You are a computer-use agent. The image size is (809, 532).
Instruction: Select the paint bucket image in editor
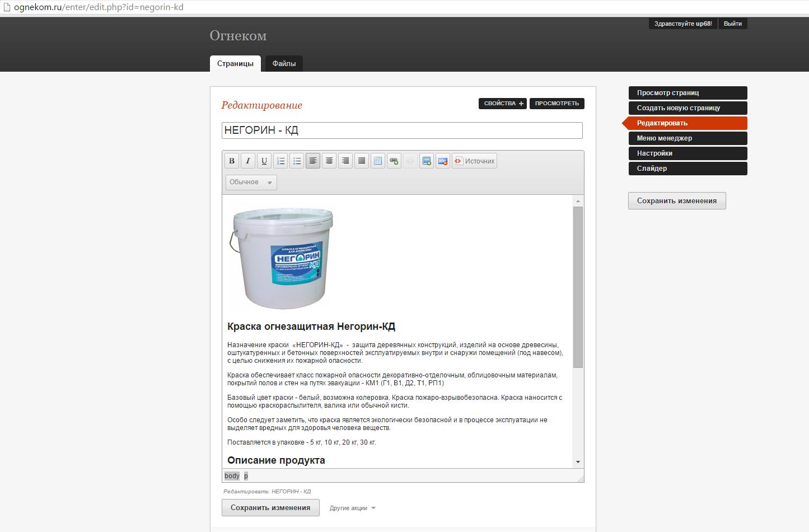281,258
